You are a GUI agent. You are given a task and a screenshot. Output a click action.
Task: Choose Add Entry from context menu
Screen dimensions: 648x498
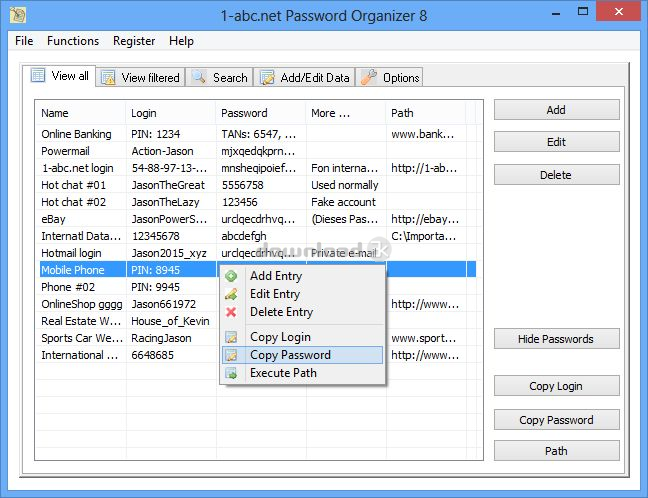[303, 276]
